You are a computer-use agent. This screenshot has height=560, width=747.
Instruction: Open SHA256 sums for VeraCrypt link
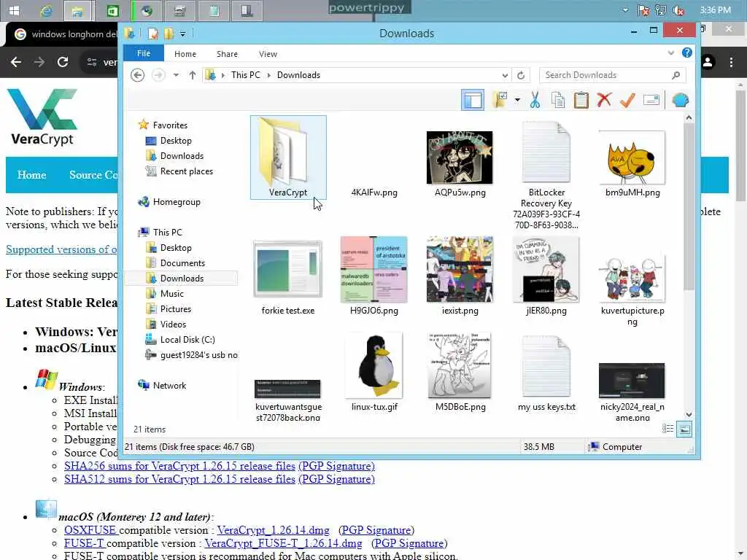pos(179,466)
